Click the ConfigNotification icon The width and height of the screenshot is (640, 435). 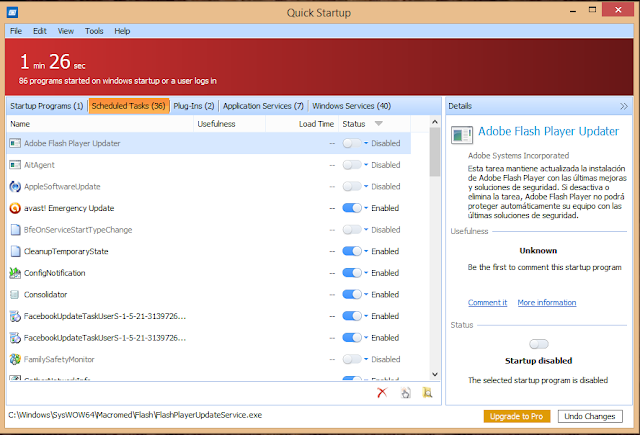click(x=15, y=273)
